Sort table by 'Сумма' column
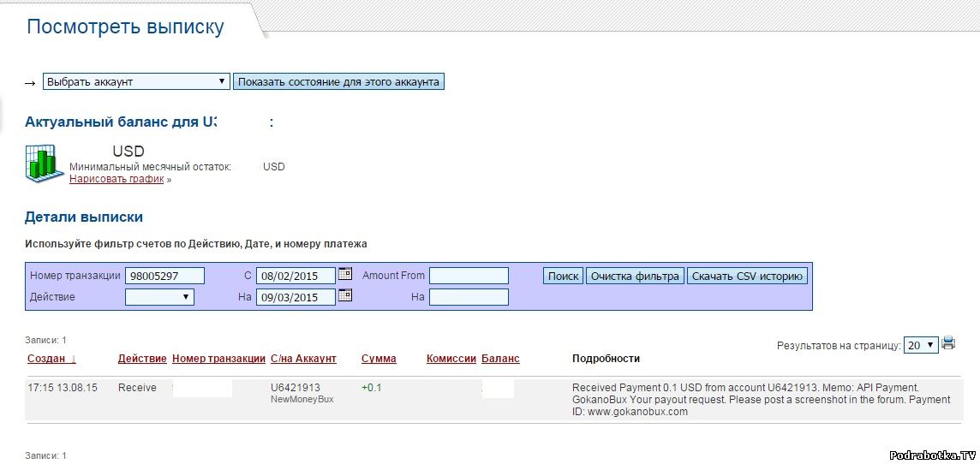Image resolution: width=980 pixels, height=464 pixels. pos(379,359)
